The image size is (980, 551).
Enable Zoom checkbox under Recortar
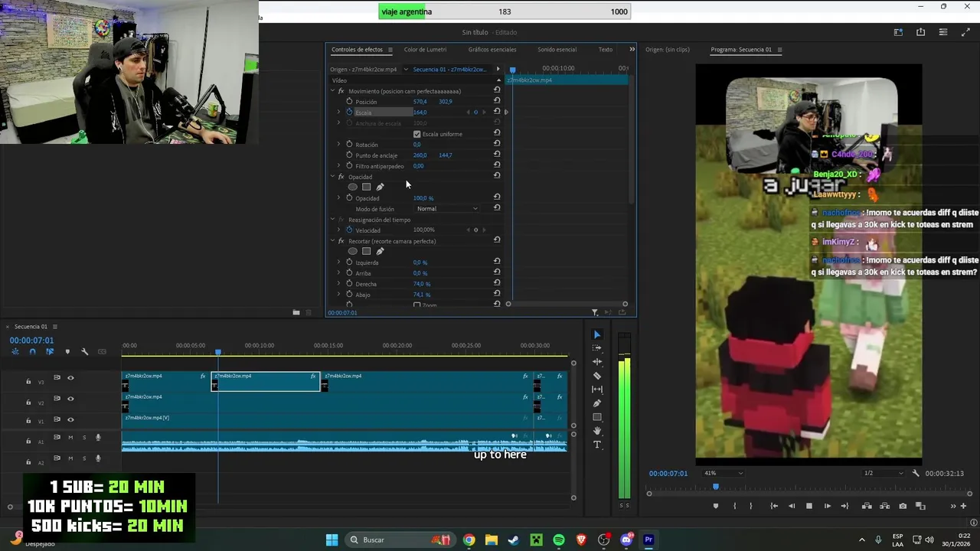(417, 305)
